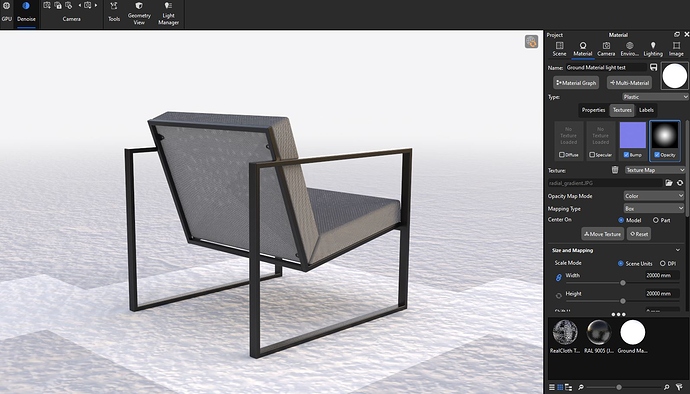This screenshot has height=394, width=690.
Task: Switch to the Lighting tab
Action: [x=653, y=49]
